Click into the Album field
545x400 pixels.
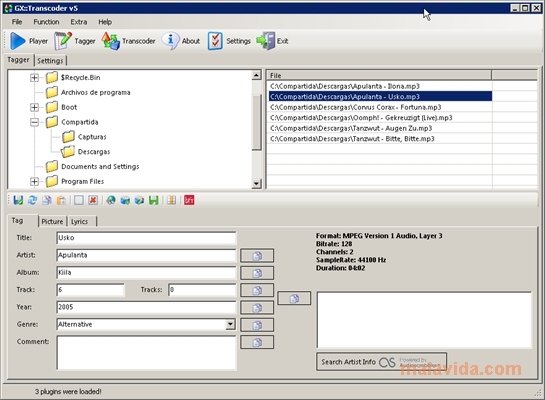(146, 273)
